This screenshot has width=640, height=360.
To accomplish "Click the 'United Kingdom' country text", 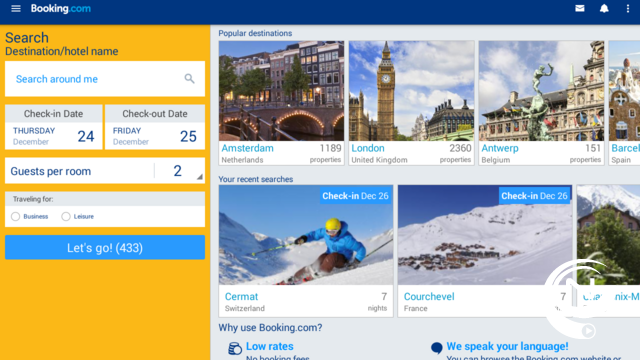I will (379, 160).
